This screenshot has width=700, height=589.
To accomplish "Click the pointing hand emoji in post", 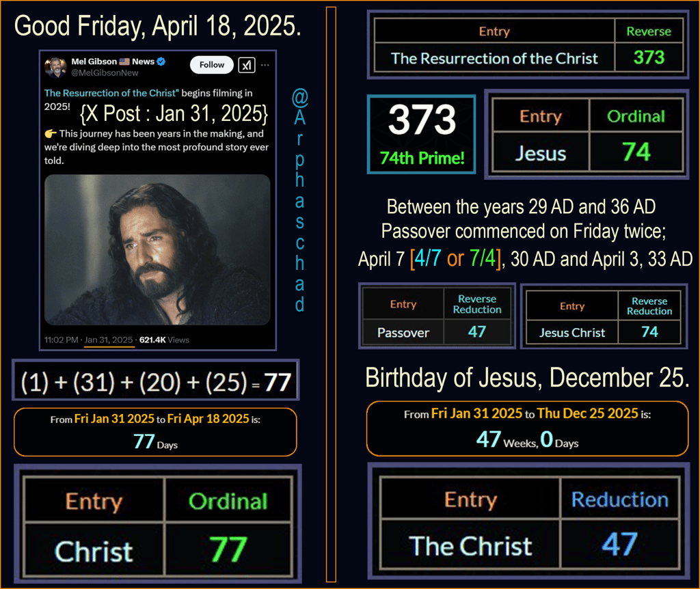I will pyautogui.click(x=51, y=133).
